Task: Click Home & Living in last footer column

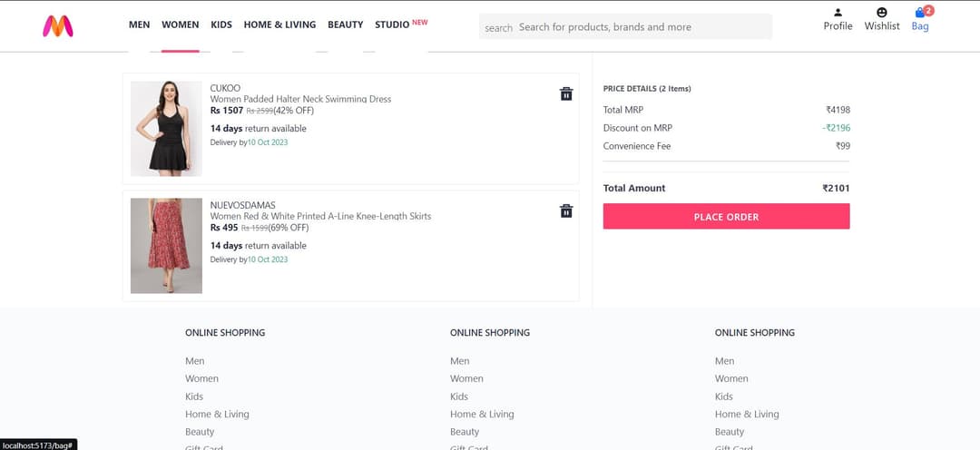Action: 747,414
